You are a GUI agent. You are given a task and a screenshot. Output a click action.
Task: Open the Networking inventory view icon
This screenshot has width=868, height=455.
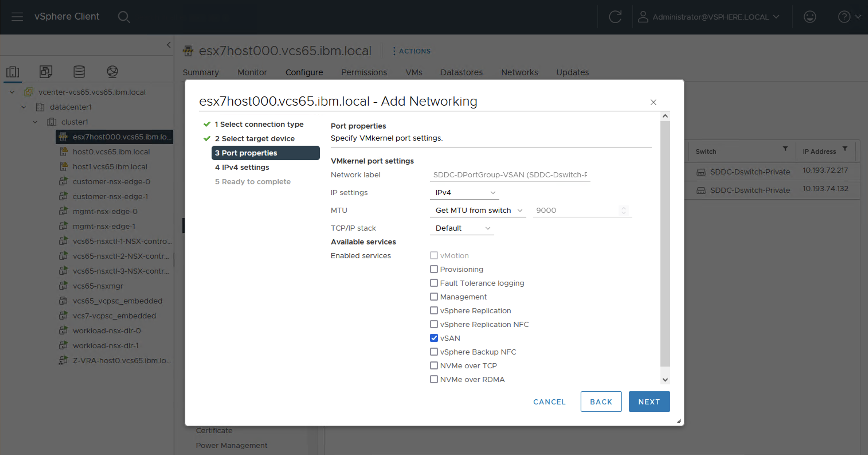112,71
